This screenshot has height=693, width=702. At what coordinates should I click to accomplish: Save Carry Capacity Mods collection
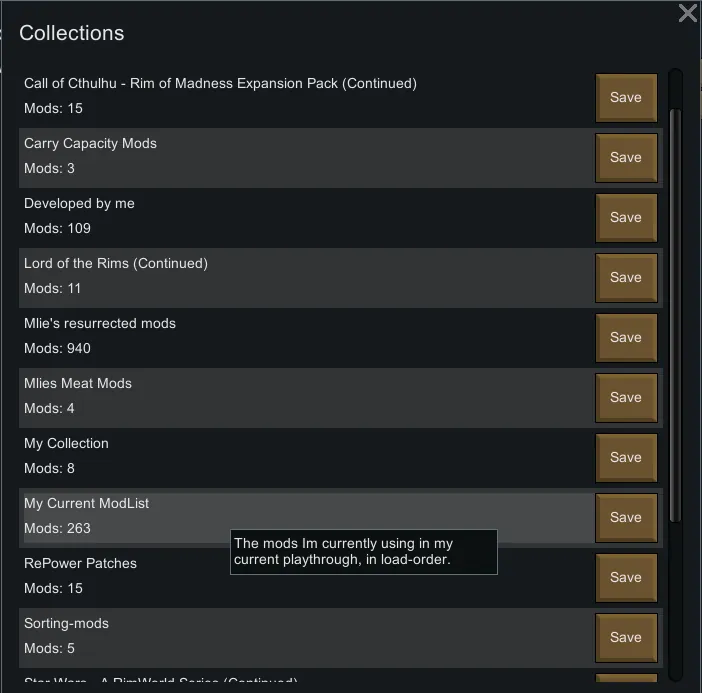[x=626, y=157]
